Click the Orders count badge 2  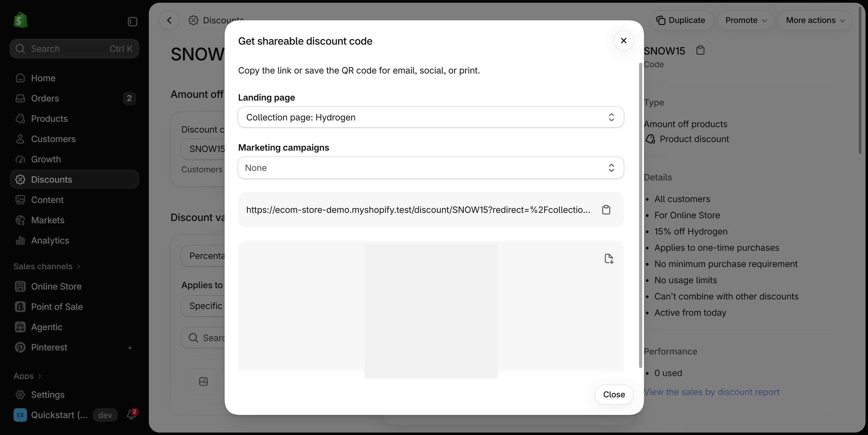129,98
